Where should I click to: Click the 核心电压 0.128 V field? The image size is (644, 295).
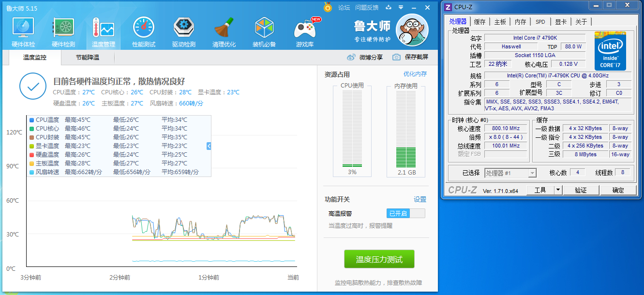569,64
